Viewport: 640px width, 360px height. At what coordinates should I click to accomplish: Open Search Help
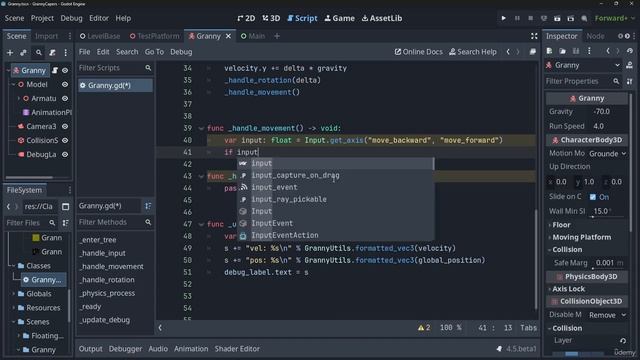[473, 52]
